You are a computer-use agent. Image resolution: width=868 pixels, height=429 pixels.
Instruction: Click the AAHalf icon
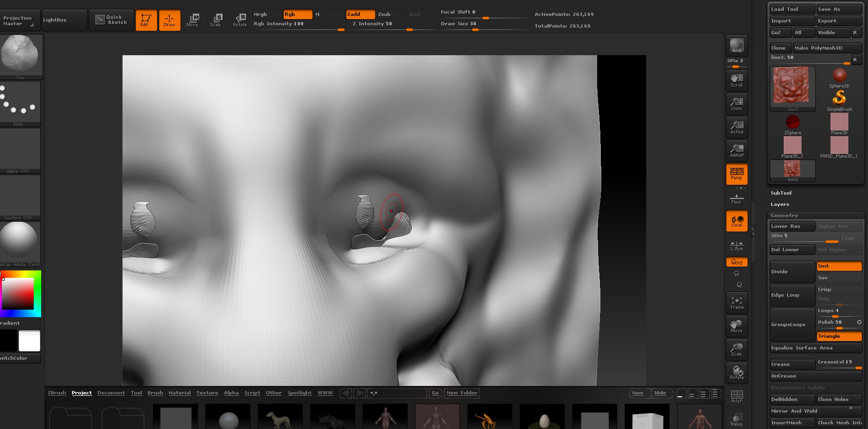point(737,150)
